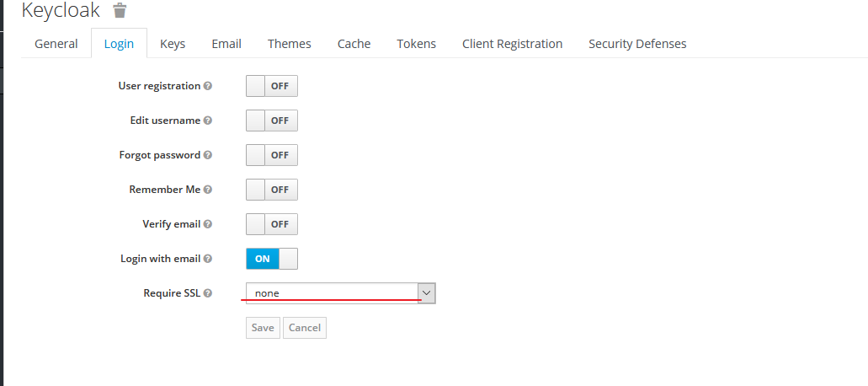Click the Cancel button

(x=305, y=328)
